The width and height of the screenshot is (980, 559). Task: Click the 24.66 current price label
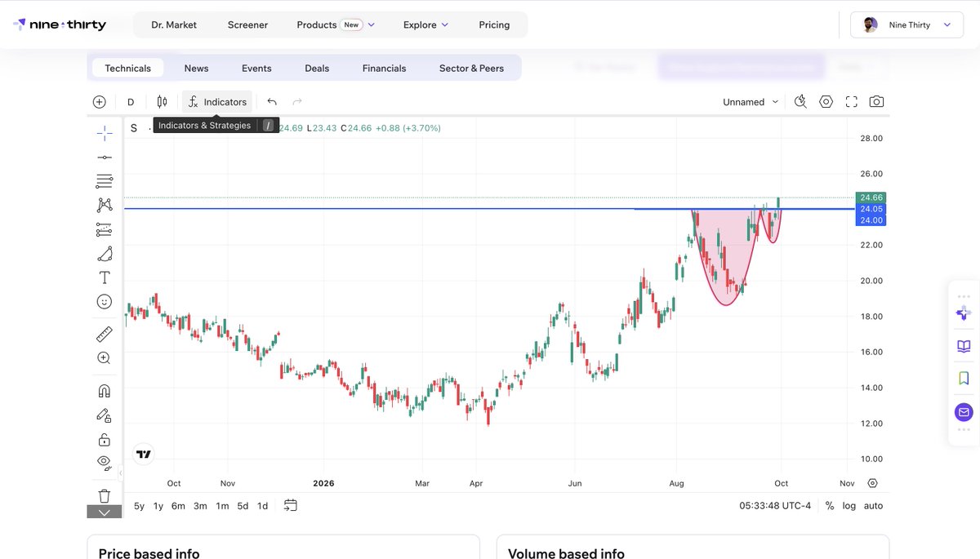tap(870, 197)
